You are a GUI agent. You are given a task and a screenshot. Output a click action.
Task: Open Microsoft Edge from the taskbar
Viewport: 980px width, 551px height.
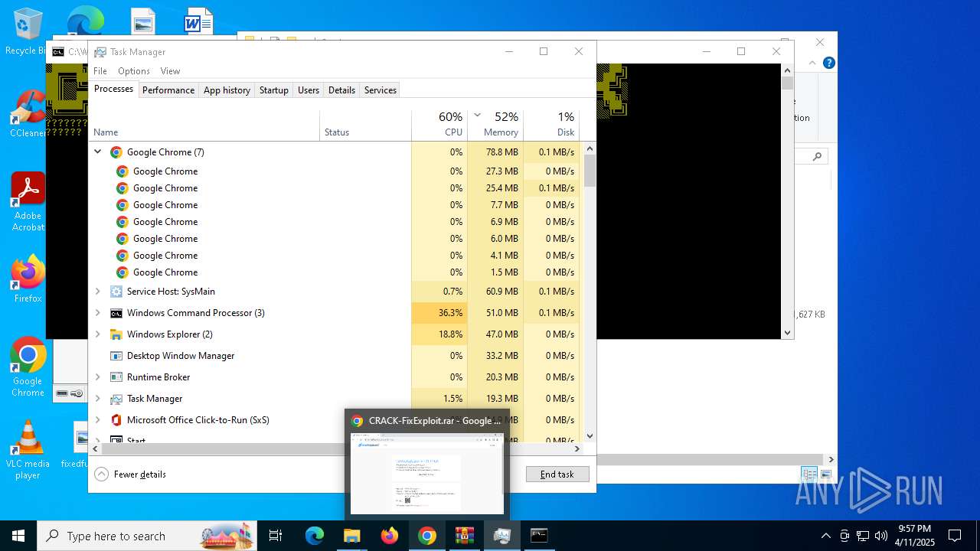click(315, 536)
